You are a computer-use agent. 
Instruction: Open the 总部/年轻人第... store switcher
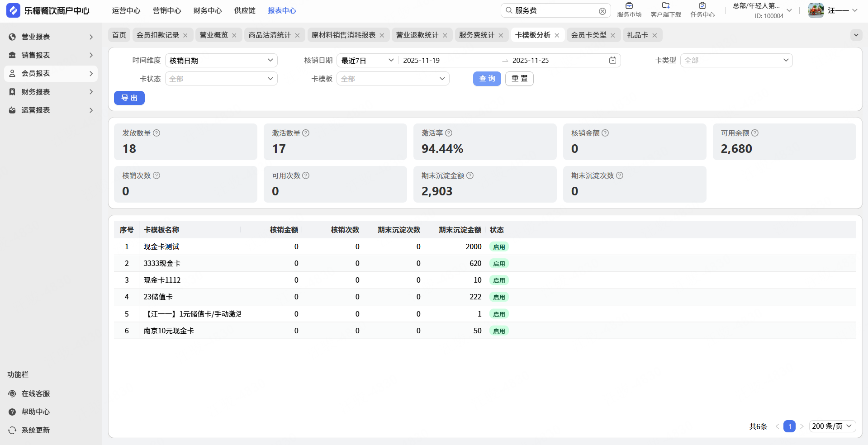click(x=762, y=10)
